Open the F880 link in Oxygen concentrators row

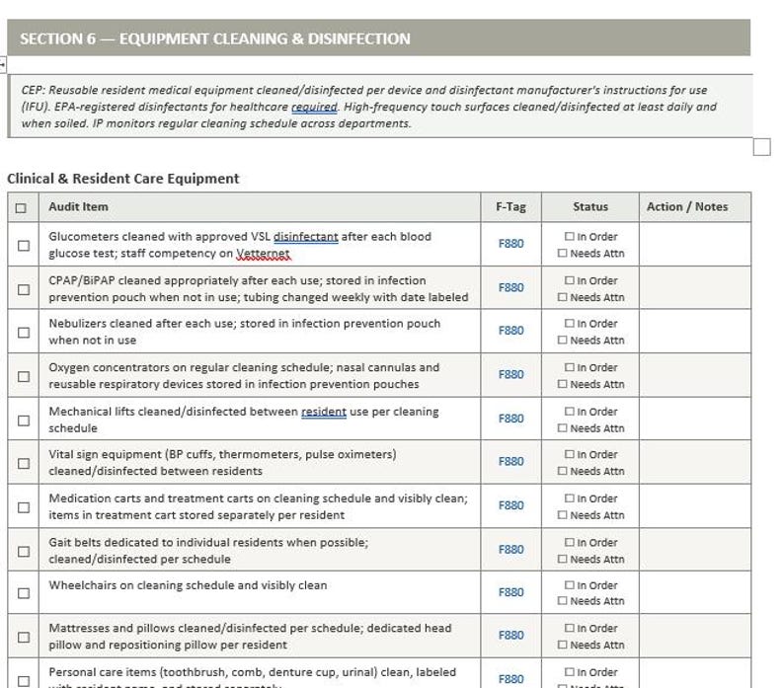[x=511, y=374]
